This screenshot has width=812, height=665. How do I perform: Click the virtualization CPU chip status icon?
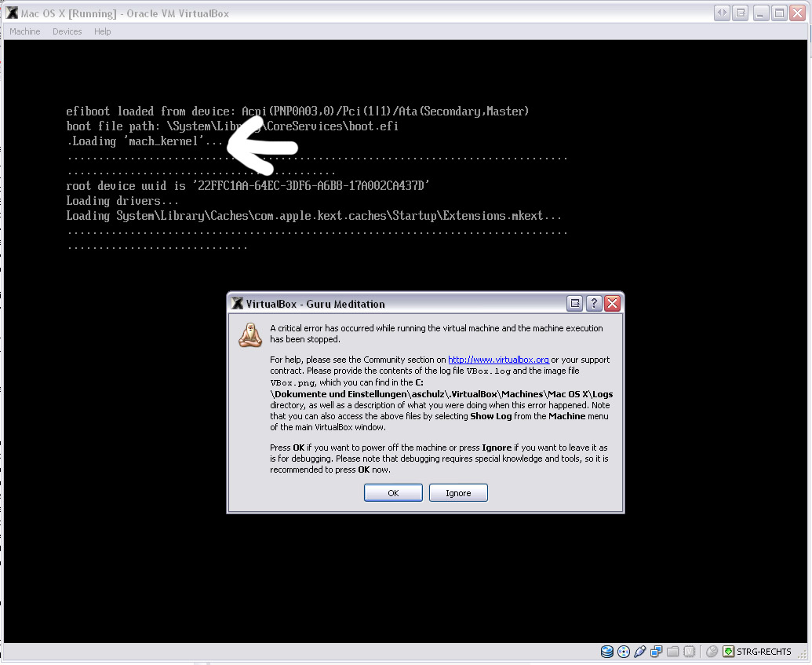coord(689,652)
